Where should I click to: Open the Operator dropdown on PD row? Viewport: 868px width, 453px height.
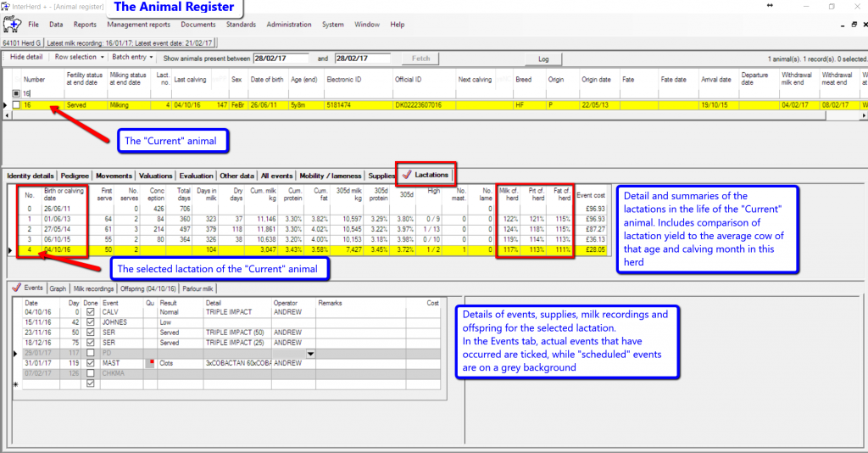point(310,353)
